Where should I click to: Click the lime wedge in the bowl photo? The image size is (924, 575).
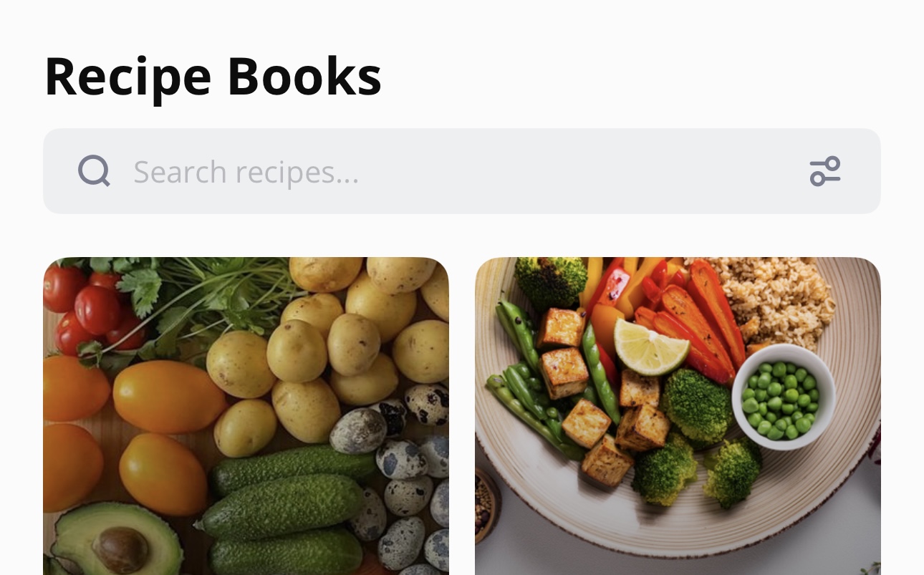651,347
